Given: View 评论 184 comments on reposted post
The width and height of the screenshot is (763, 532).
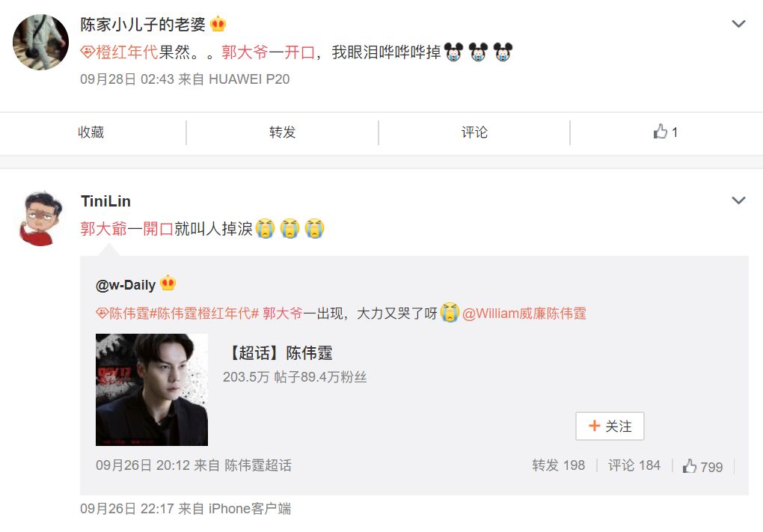Looking at the screenshot, I should click(634, 465).
